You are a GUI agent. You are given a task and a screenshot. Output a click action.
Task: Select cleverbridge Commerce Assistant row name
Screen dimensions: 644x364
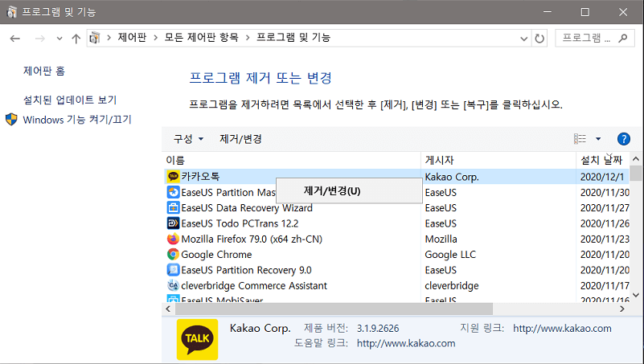click(254, 285)
